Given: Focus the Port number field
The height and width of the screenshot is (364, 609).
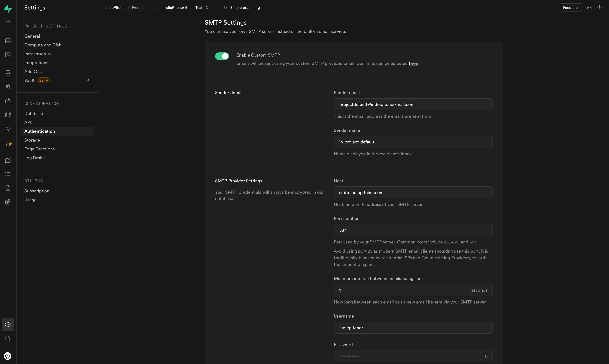Looking at the screenshot, I should coord(413,230).
